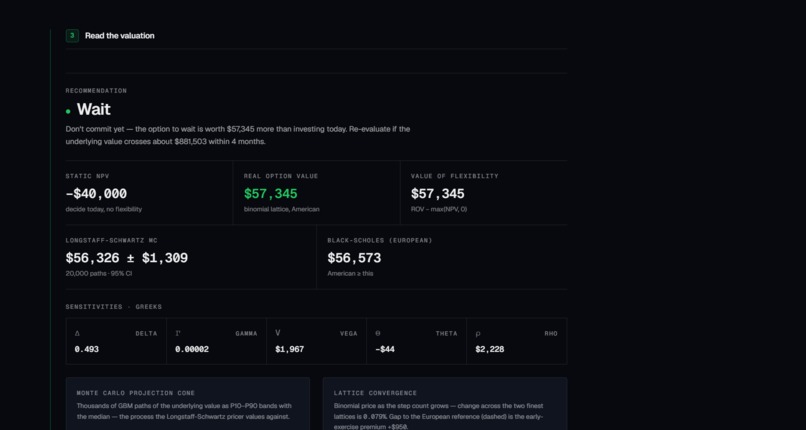The height and width of the screenshot is (430, 806).
Task: Click 'binomial lattice, American' caption
Action: (281, 210)
